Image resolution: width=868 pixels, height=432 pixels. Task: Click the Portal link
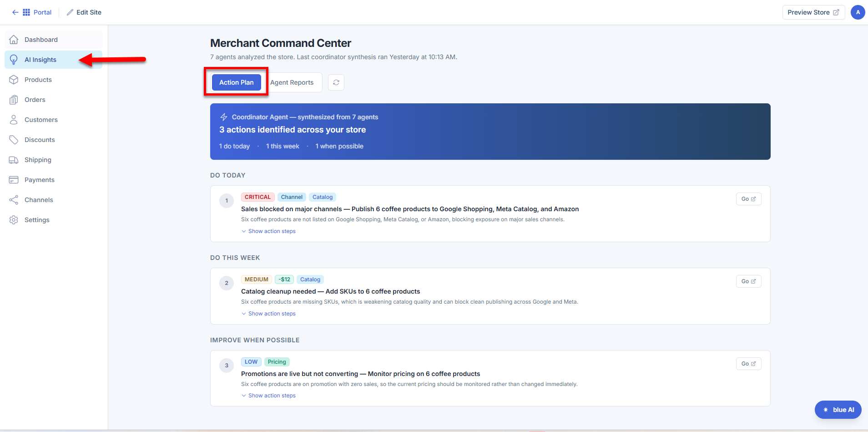tap(42, 12)
